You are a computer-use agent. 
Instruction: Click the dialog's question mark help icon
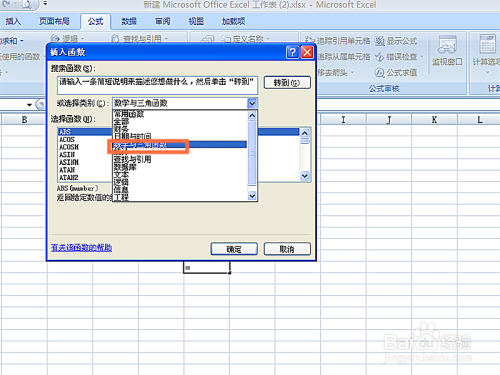click(292, 52)
